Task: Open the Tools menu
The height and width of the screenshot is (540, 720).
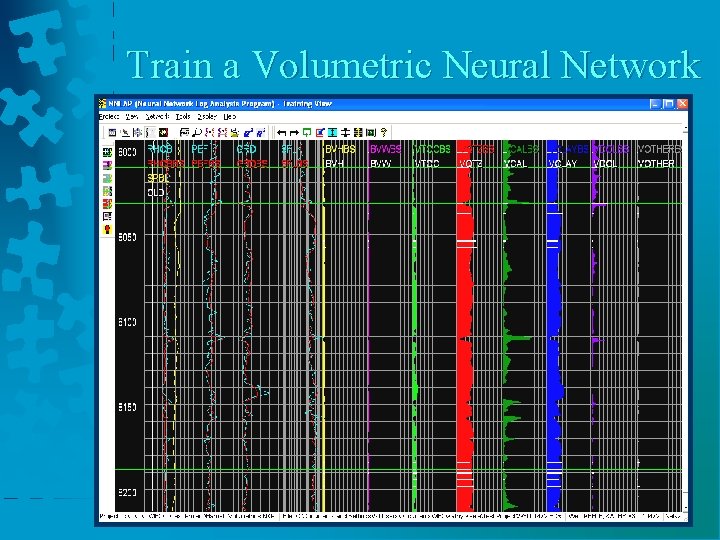Action: 183,117
